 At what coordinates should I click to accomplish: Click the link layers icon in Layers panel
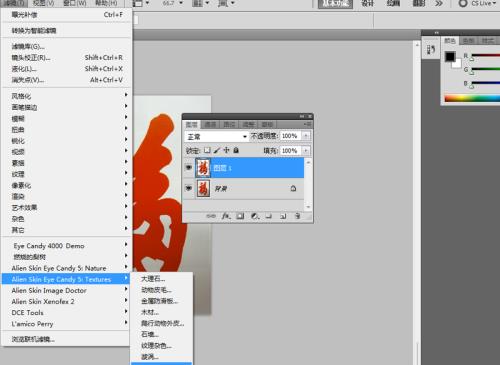(211, 216)
